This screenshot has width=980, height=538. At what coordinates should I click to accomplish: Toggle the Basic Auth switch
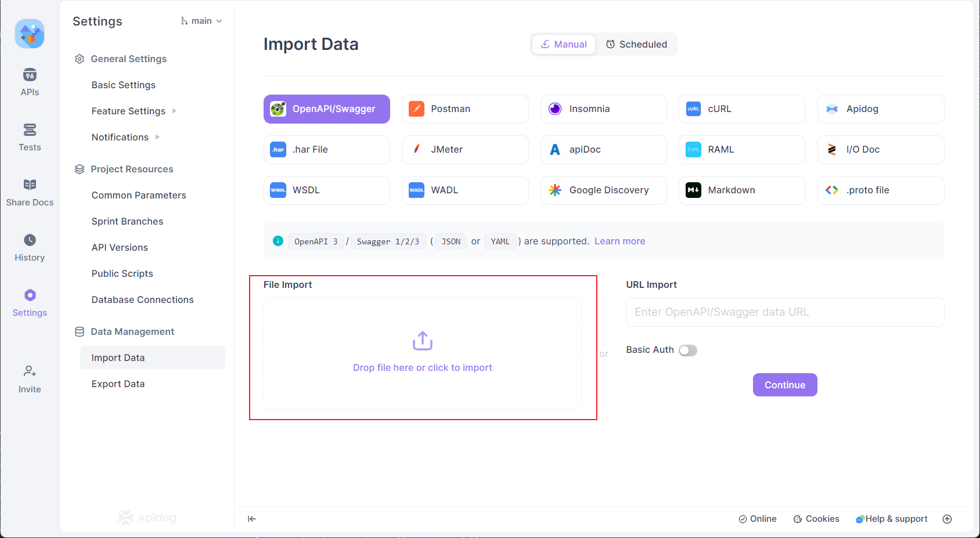pyautogui.click(x=687, y=351)
